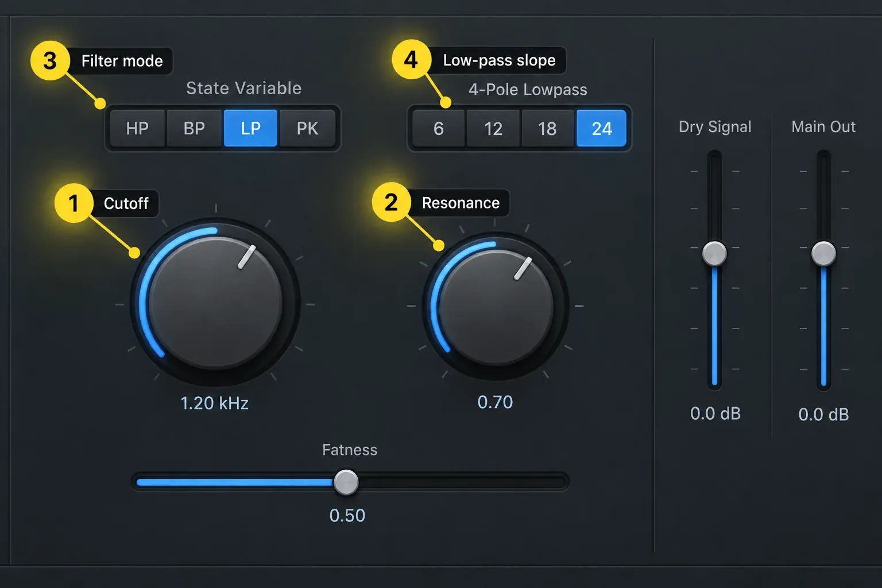The width and height of the screenshot is (882, 588).
Task: Click the Main Out 0.0 dB value
Action: pos(823,414)
